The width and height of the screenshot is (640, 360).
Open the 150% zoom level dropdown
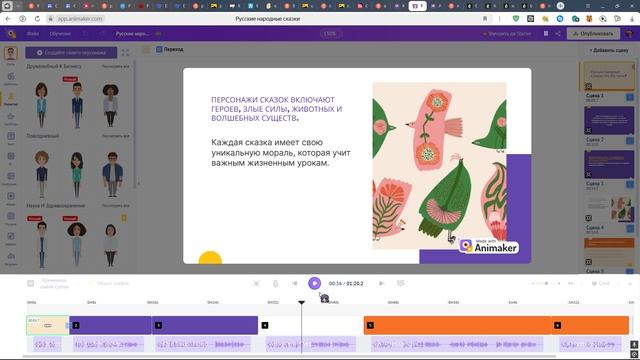click(330, 34)
